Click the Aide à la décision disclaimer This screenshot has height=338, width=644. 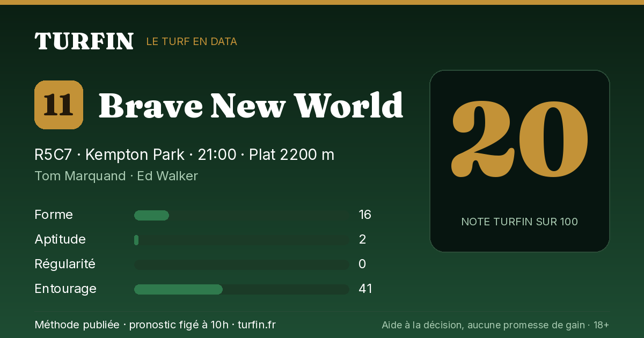coord(495,325)
